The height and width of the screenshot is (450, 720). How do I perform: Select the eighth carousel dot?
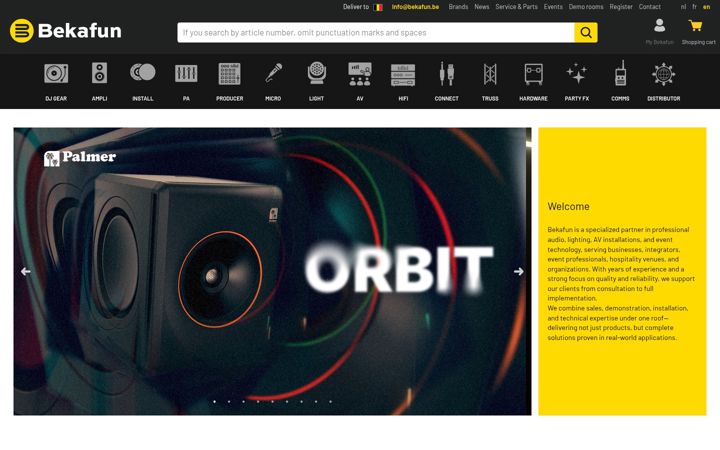tap(316, 402)
